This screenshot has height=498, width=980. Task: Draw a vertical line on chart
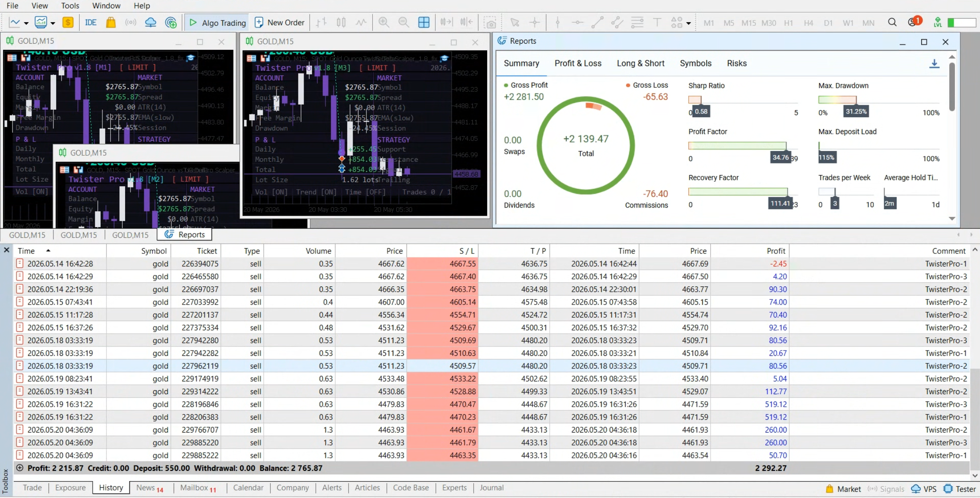click(557, 22)
